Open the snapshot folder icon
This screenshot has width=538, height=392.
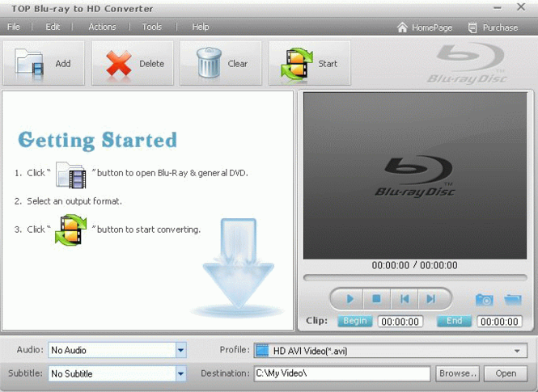click(513, 300)
